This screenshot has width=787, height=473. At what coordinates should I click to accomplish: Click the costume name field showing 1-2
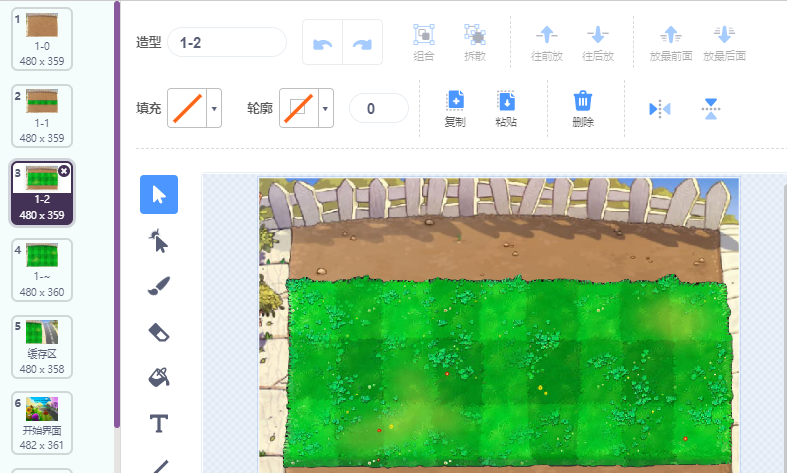coord(227,42)
